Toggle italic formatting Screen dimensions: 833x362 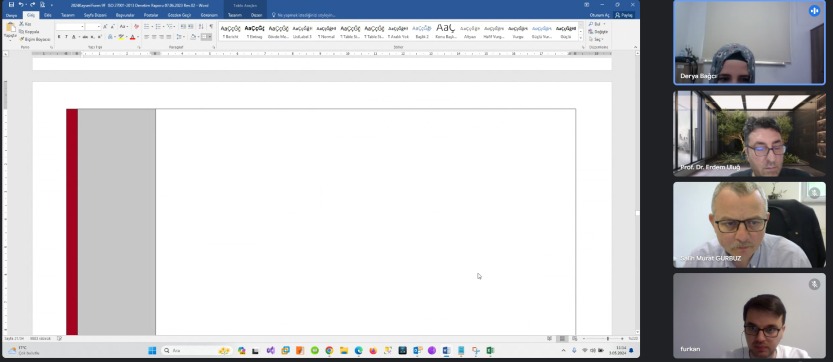(66, 37)
